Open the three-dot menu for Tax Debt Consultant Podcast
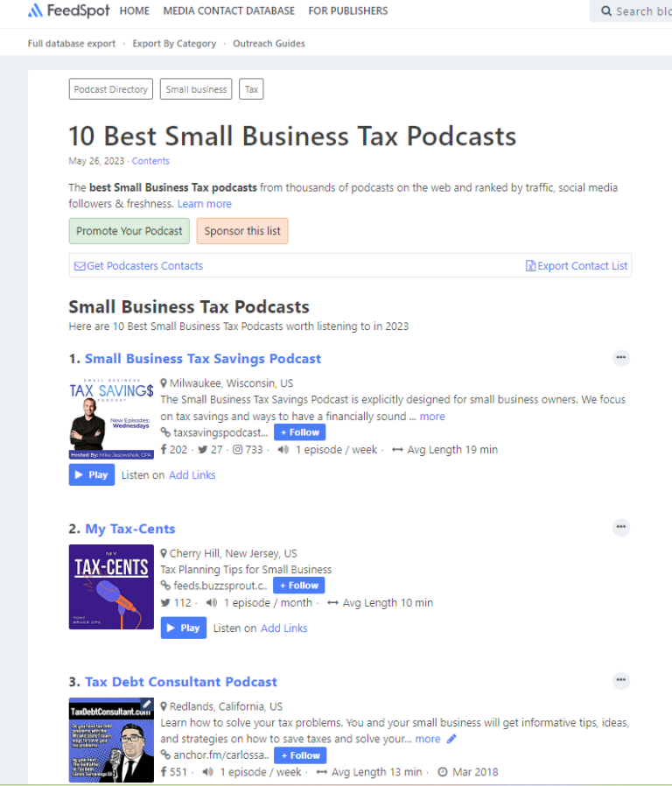672x786 pixels. coord(620,681)
